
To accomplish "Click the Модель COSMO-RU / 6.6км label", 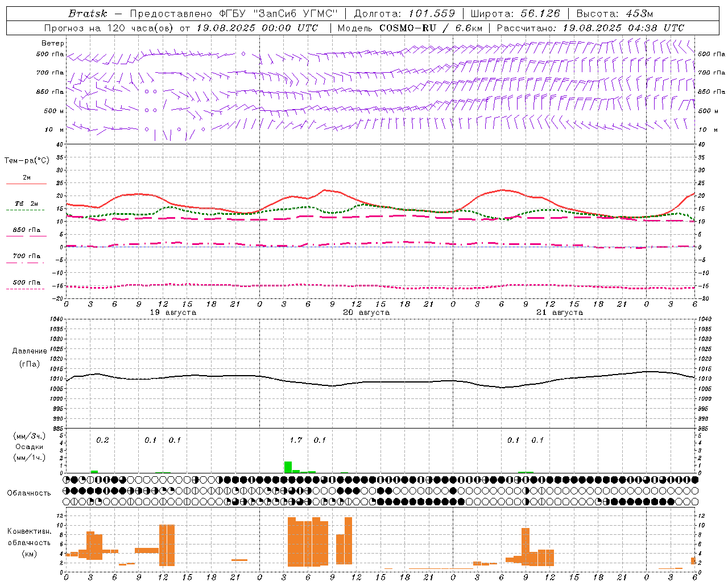I will pos(410,28).
